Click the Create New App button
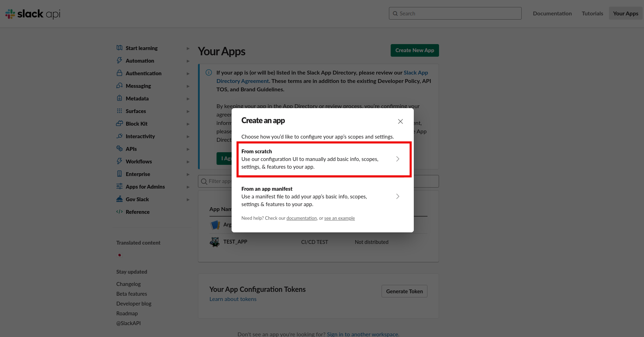 [415, 50]
